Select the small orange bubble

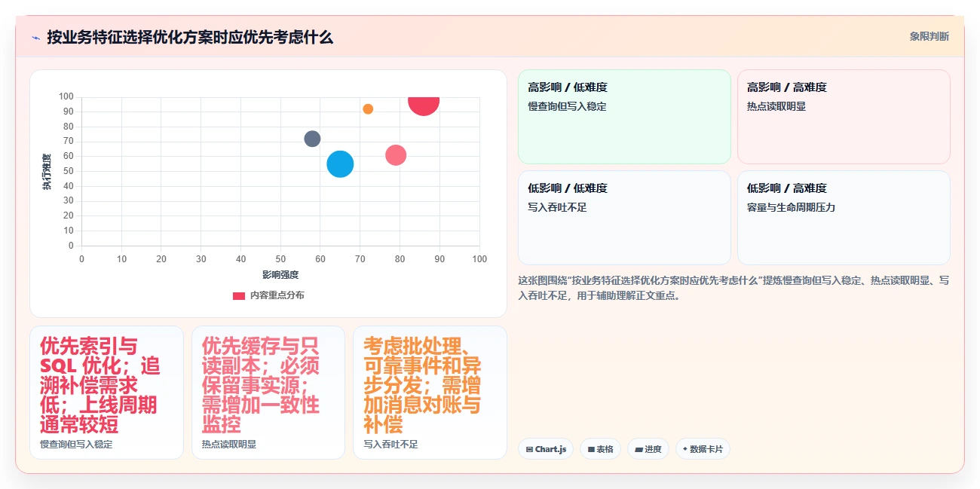tap(368, 109)
